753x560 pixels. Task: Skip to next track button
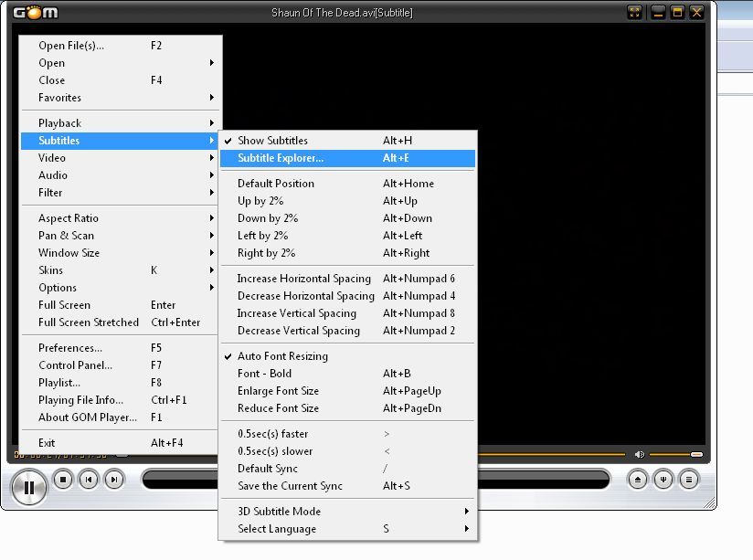[114, 480]
